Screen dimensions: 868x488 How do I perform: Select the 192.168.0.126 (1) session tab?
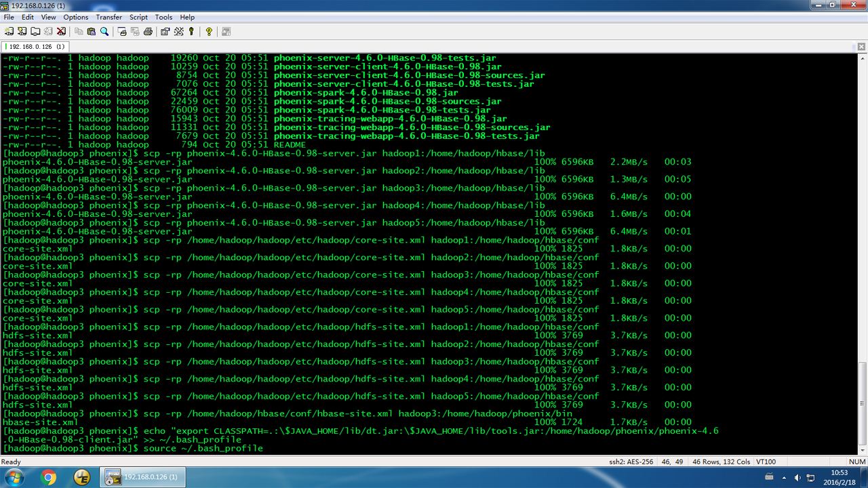pos(35,47)
